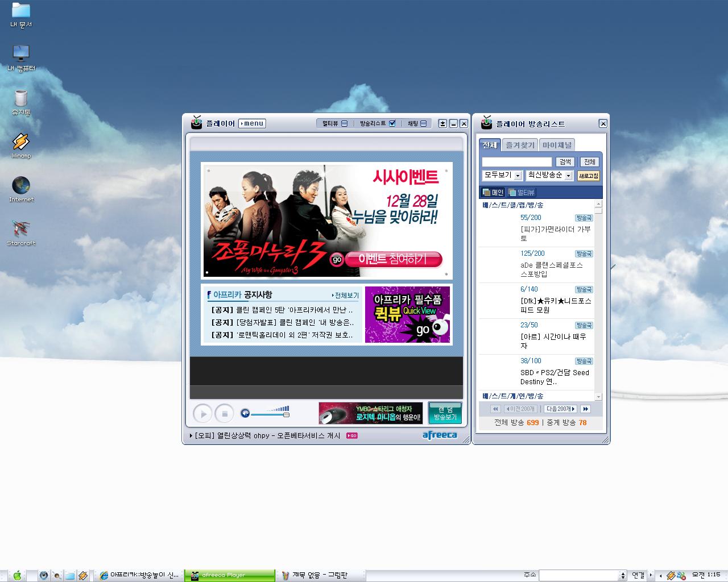Viewport: 728px width, 582px height.
Task: Click the 랜덤 방송보기 button
Action: point(445,413)
